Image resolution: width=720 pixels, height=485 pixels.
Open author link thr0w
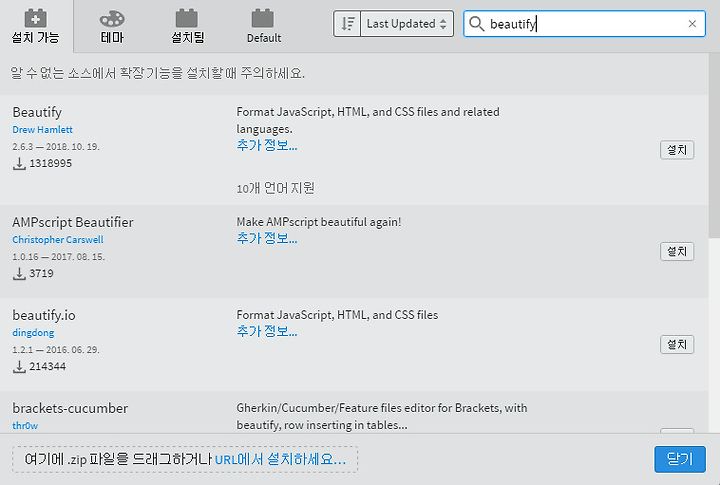point(25,426)
